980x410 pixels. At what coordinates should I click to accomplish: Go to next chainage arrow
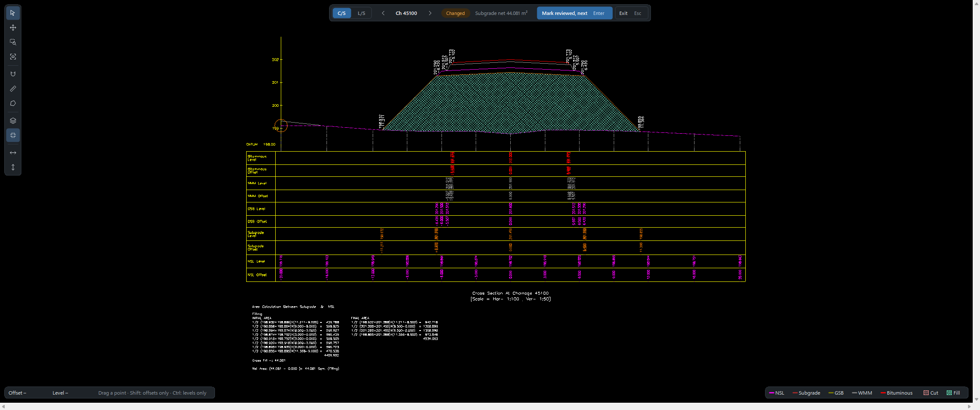pos(430,13)
